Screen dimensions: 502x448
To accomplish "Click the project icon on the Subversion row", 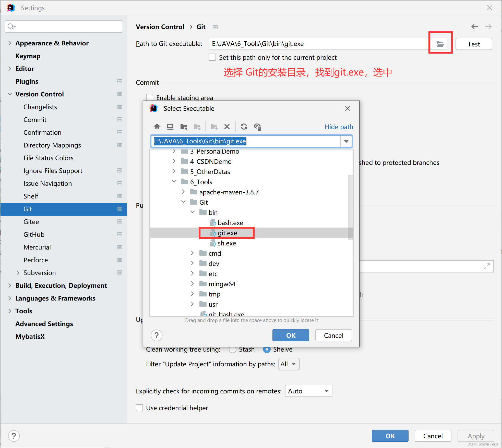I will click(x=119, y=272).
